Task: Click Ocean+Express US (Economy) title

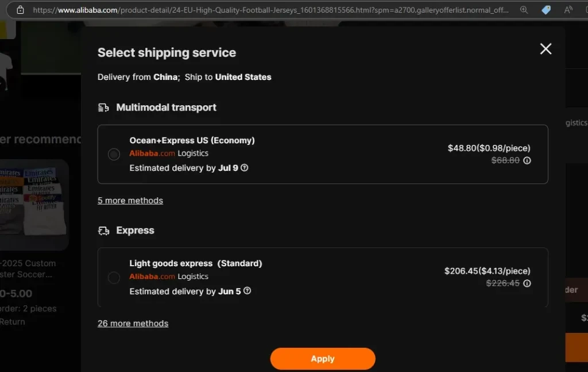Action: (x=192, y=140)
